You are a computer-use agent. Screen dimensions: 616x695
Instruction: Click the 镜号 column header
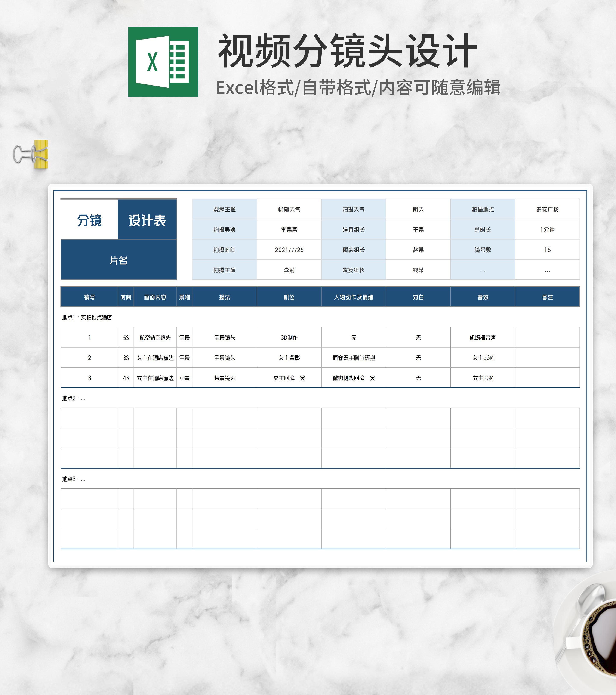(x=89, y=297)
